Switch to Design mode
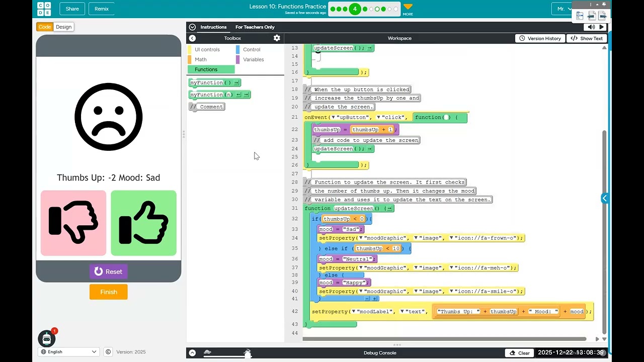The height and width of the screenshot is (362, 644). pyautogui.click(x=64, y=27)
